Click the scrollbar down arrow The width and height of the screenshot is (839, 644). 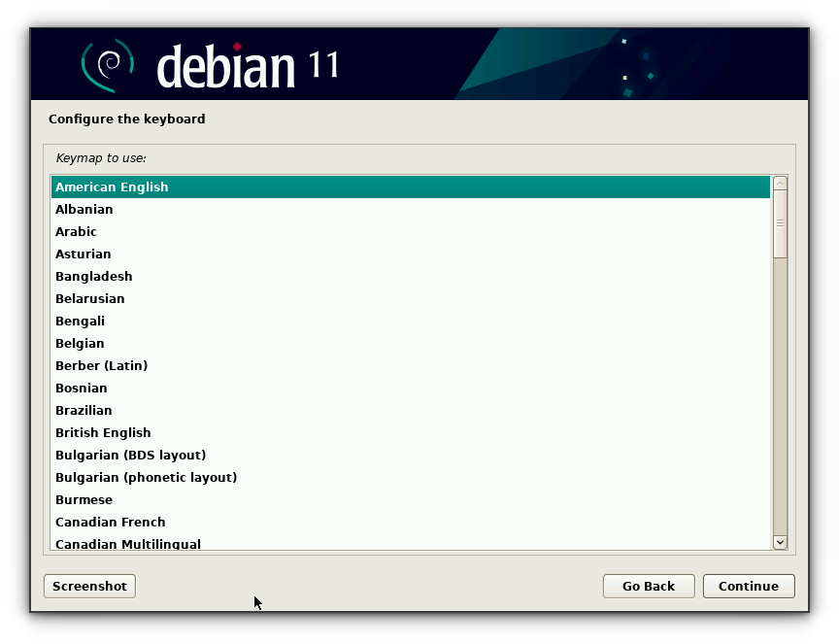780,542
